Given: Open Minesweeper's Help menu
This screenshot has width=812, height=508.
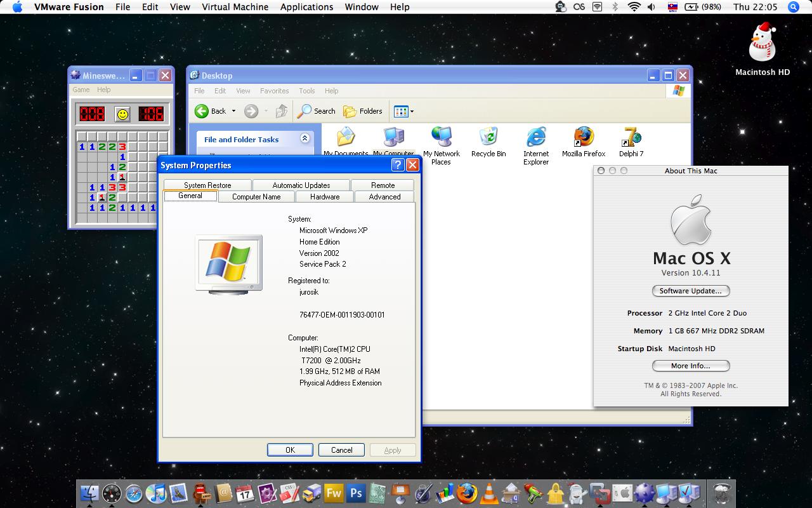Looking at the screenshot, I should [103, 90].
